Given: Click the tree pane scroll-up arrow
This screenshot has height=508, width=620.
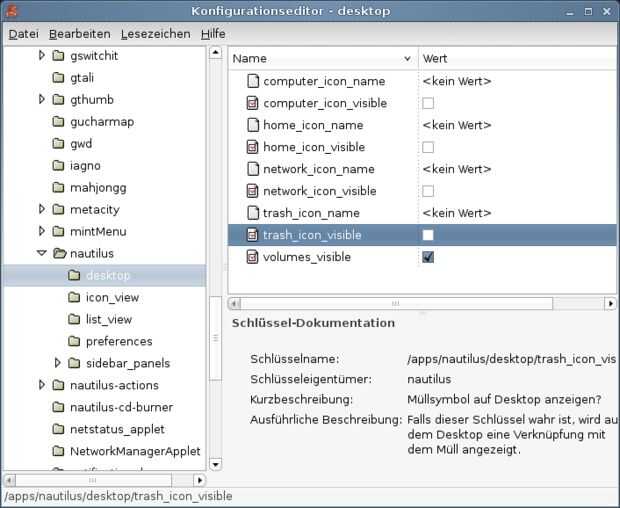Looking at the screenshot, I should [215, 53].
